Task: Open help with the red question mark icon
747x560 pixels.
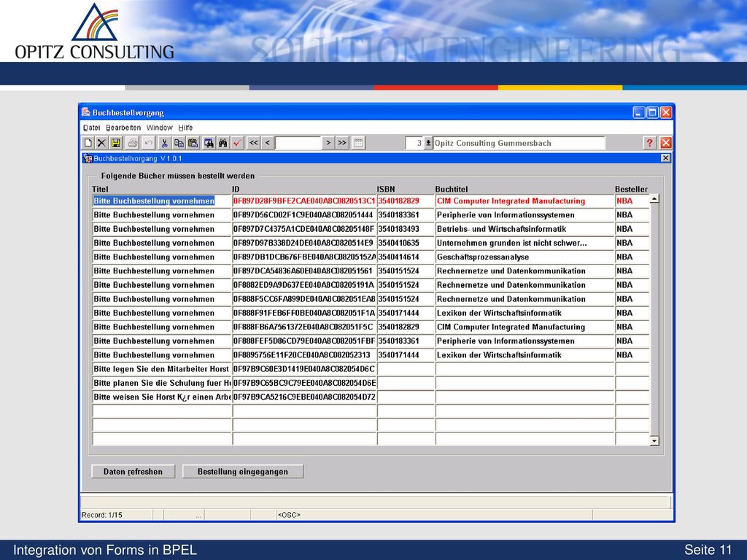Action: tap(649, 143)
